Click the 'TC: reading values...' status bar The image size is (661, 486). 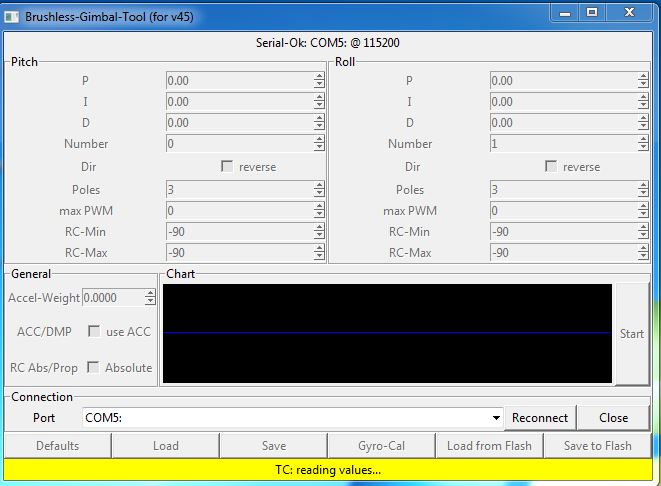tap(328, 470)
